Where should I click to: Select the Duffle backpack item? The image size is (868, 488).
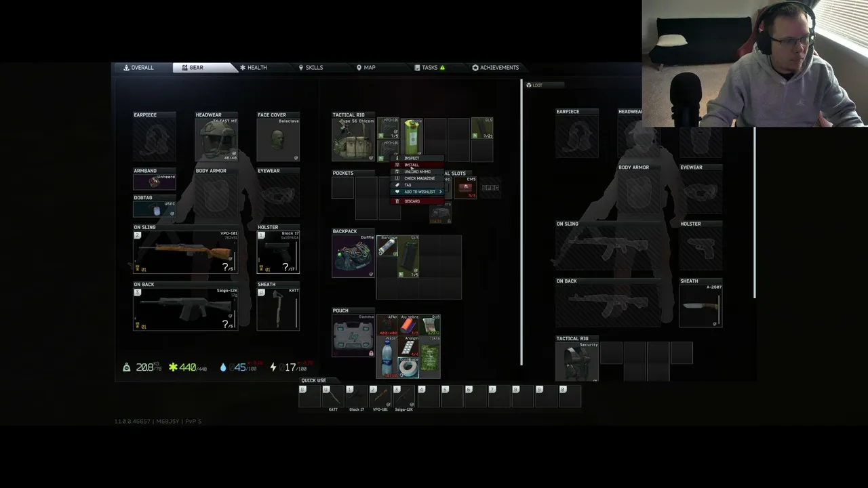pyautogui.click(x=353, y=256)
